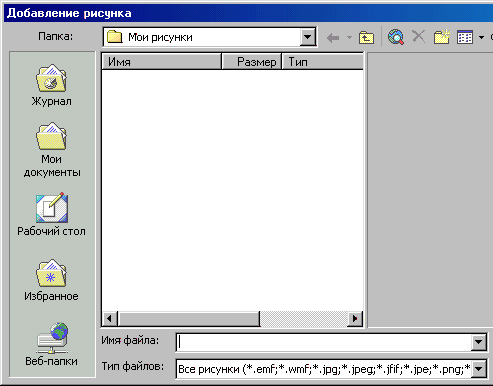Click the file list's right scroll arrow
The image size is (493, 386).
(x=355, y=319)
